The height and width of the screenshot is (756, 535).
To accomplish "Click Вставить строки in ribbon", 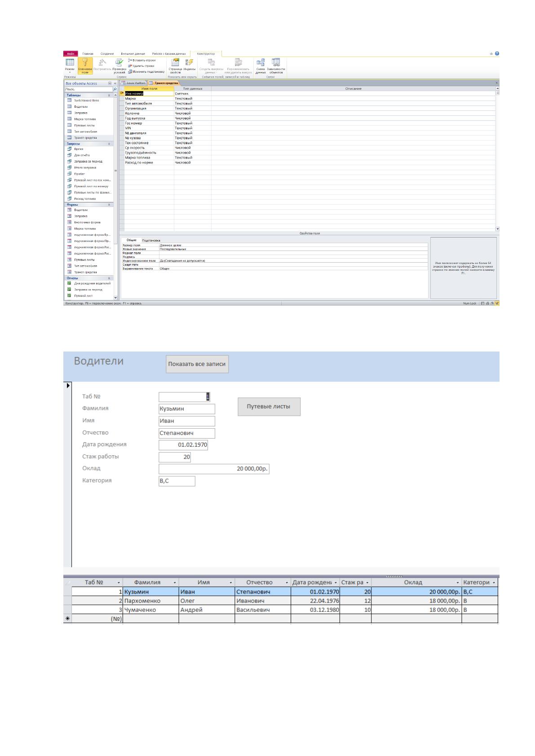I will pos(142,60).
